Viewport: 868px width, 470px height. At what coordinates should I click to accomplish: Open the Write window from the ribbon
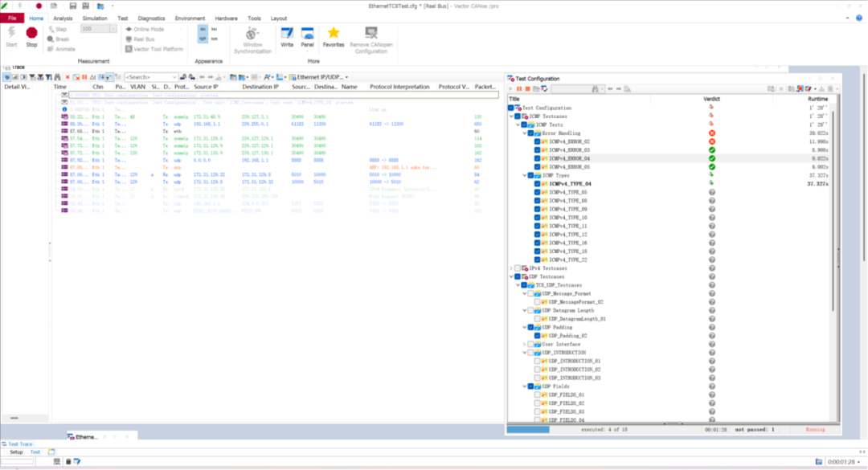point(287,37)
